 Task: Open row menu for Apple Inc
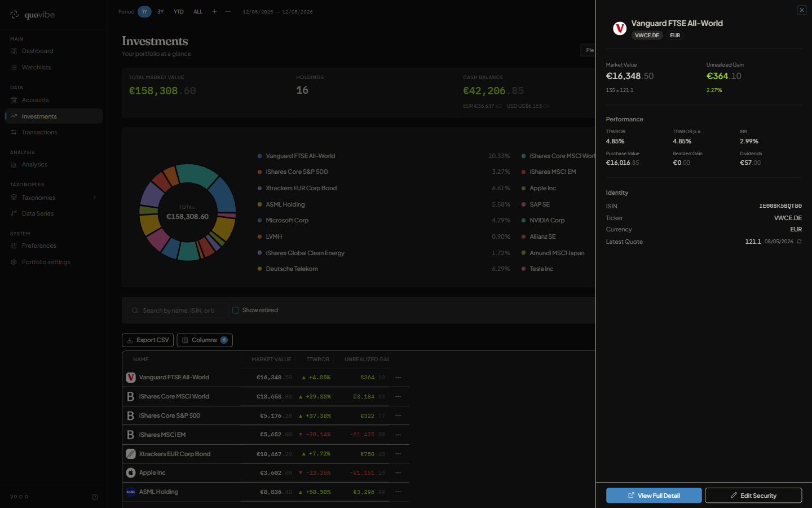[x=398, y=473]
